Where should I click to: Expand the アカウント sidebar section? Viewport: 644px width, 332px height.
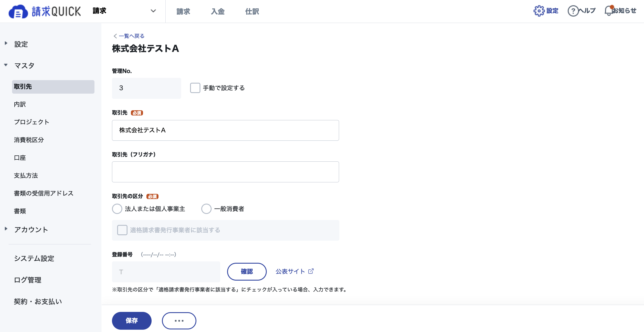point(6,229)
